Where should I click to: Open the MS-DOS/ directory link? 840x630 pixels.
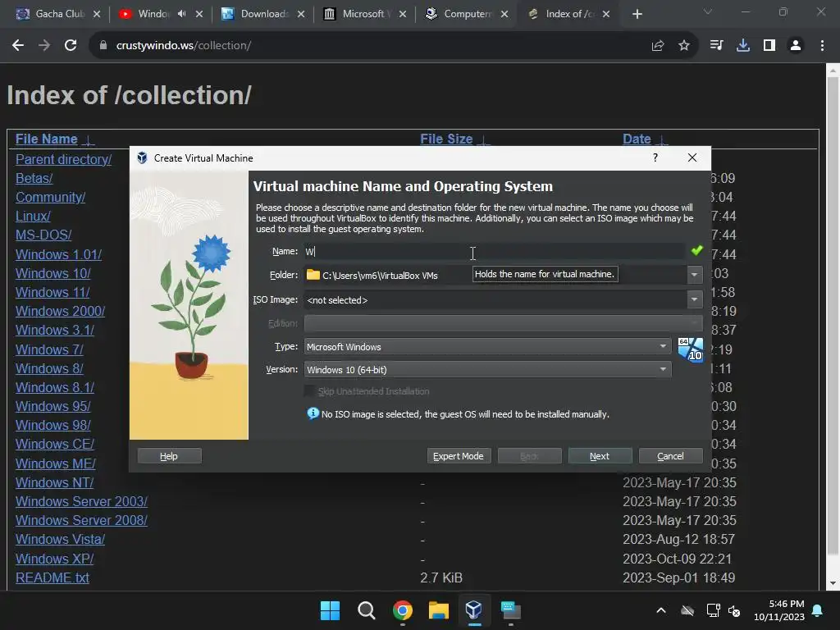pos(43,235)
